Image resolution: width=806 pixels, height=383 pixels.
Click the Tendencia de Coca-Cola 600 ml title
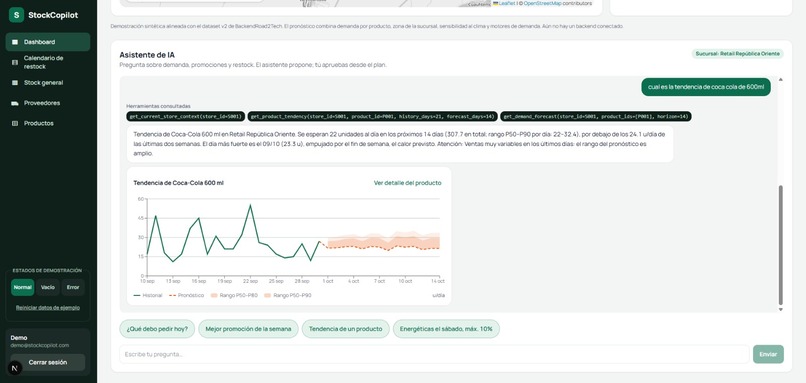(178, 183)
